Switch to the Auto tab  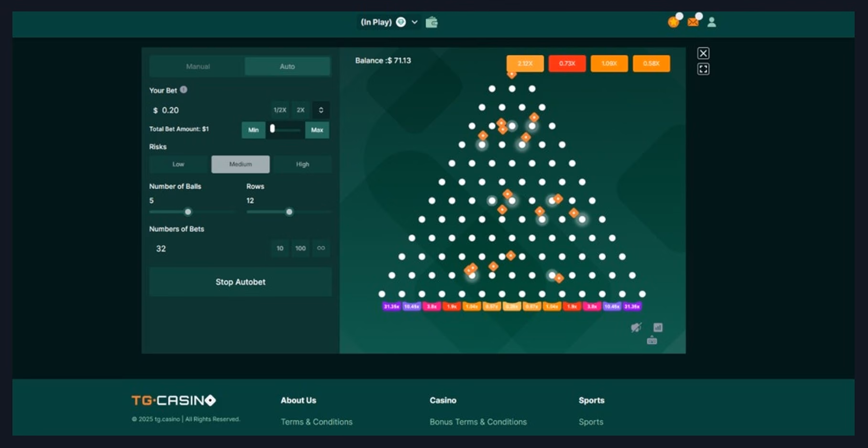click(x=287, y=66)
